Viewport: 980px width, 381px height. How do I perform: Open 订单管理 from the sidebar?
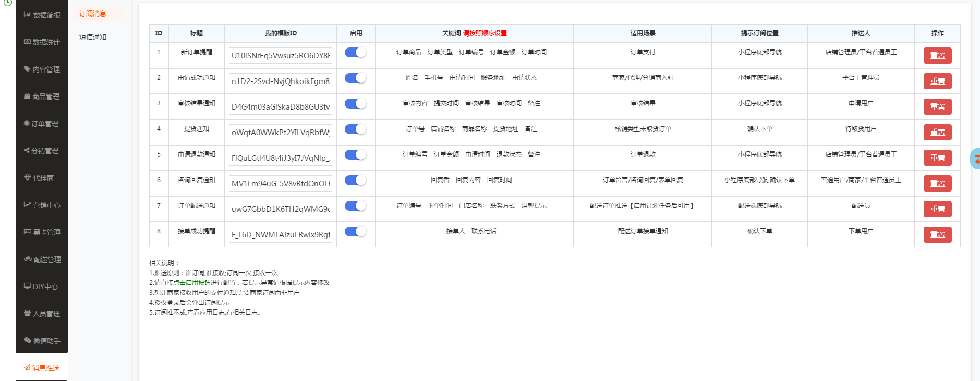pyautogui.click(x=42, y=124)
